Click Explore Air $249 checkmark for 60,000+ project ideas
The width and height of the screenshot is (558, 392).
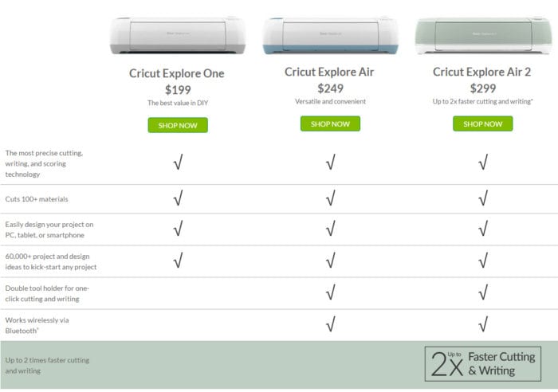click(x=330, y=261)
